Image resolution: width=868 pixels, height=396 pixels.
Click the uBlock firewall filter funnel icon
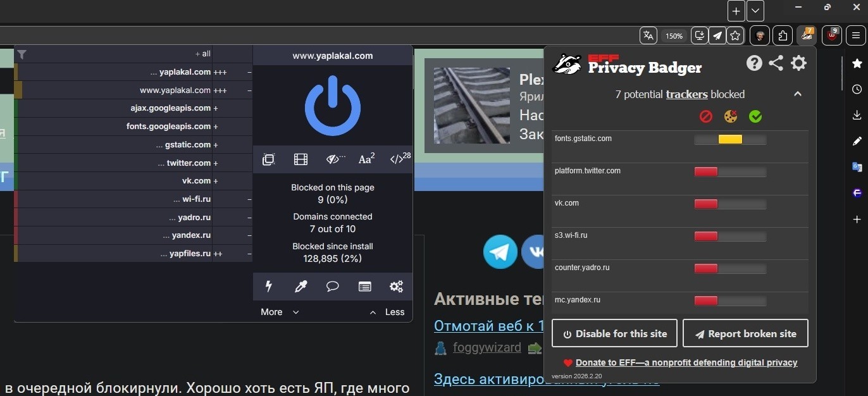click(x=22, y=54)
